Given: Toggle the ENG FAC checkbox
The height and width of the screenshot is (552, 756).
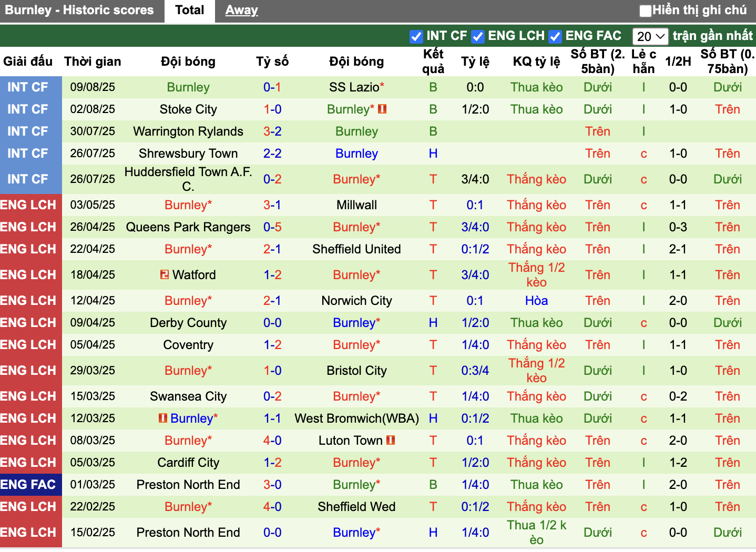Looking at the screenshot, I should pos(555,36).
